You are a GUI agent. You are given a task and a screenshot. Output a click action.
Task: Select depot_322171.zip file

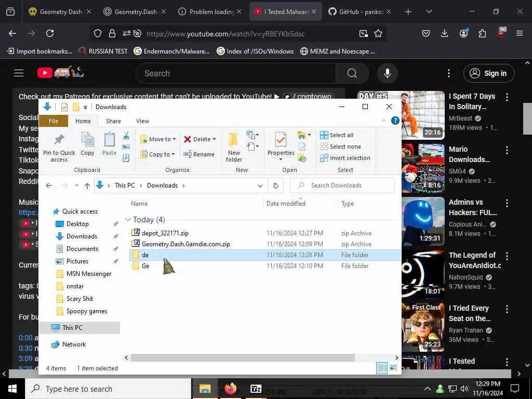click(165, 233)
